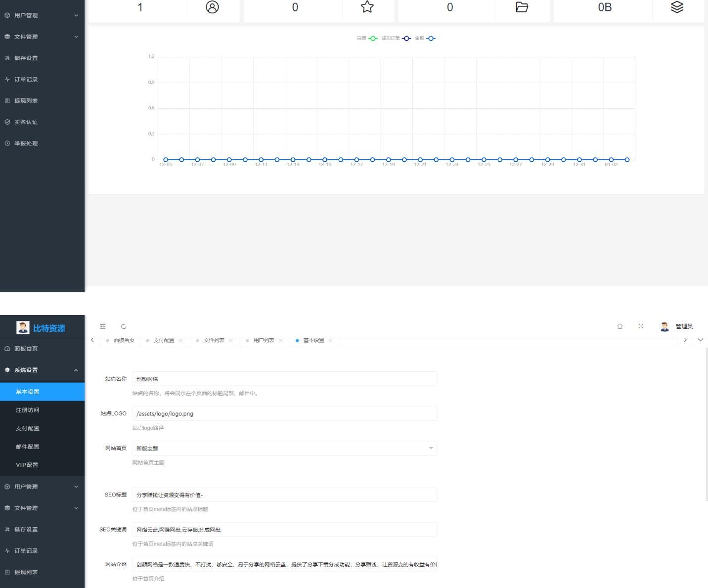Switch to the 用户列表 tab
The height and width of the screenshot is (588, 708).
click(x=264, y=341)
